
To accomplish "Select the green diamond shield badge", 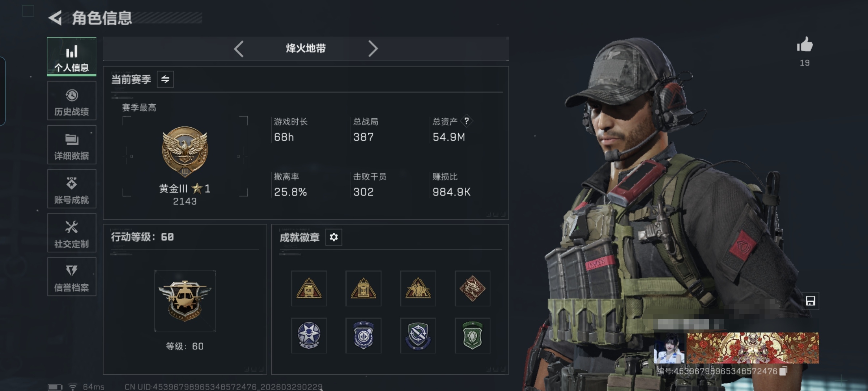I will [x=472, y=336].
